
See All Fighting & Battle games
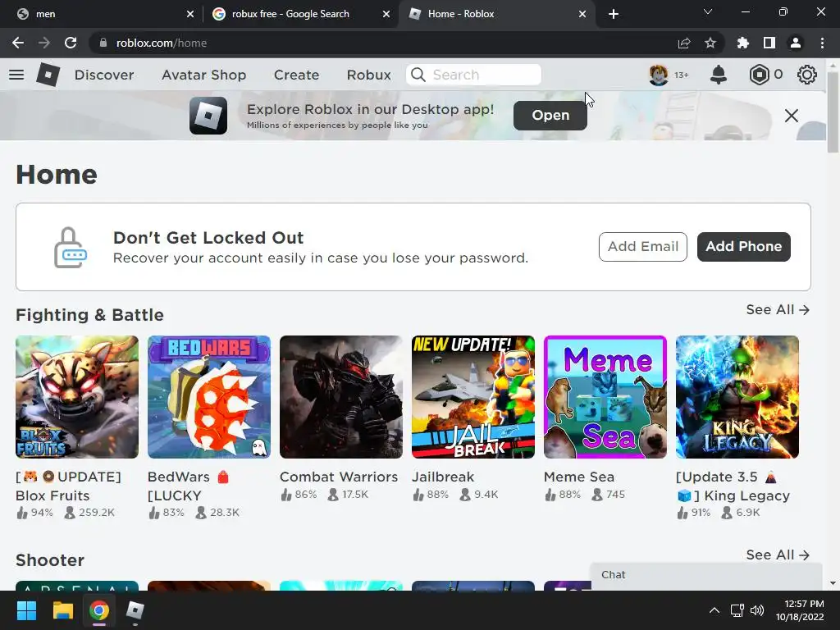(x=778, y=309)
